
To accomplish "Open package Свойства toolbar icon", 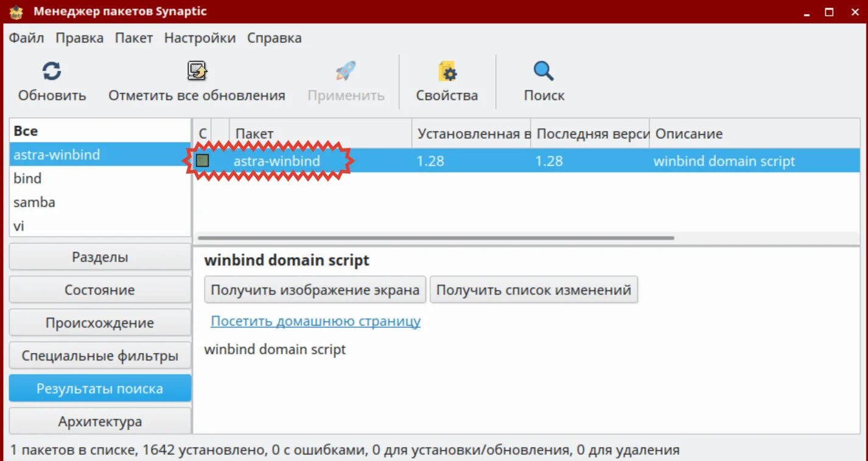I will (x=447, y=72).
